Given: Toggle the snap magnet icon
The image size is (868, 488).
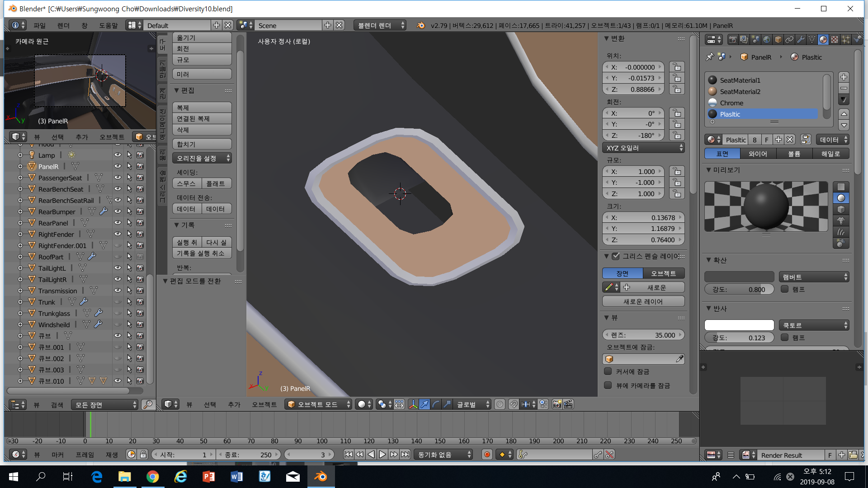Looking at the screenshot, I should (514, 404).
